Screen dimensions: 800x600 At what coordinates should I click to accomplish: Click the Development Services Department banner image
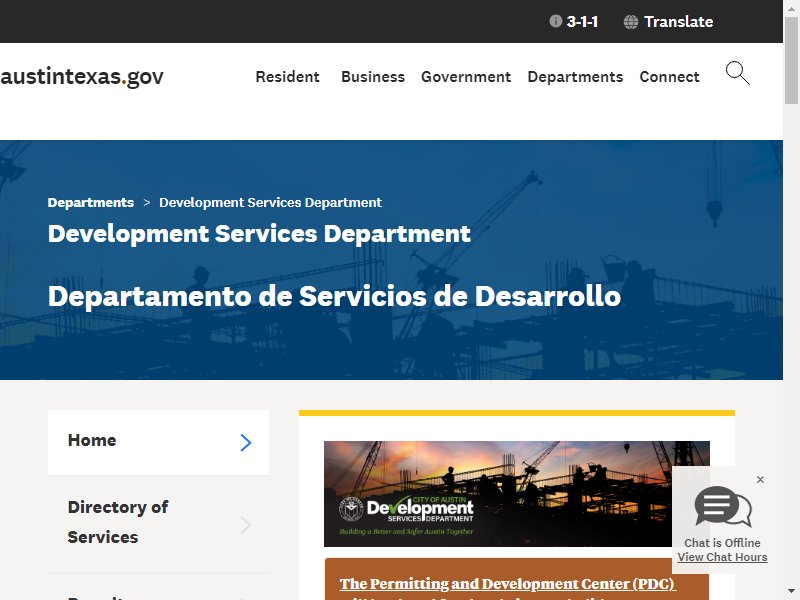pyautogui.click(x=516, y=494)
